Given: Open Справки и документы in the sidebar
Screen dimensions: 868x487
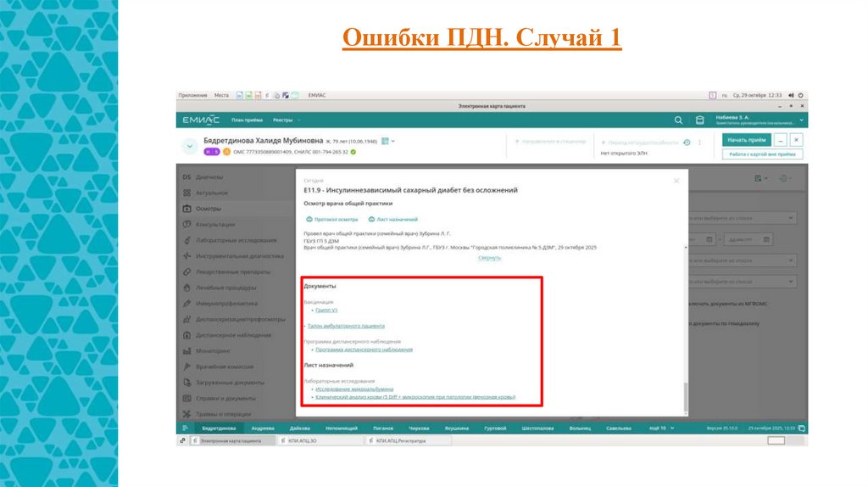Looking at the screenshot, I should tap(225, 399).
